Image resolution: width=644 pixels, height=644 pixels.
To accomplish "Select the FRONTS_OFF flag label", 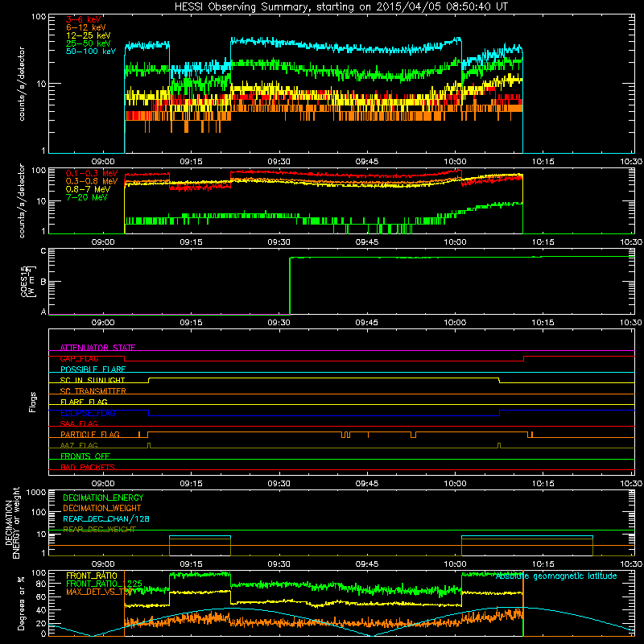I will click(x=85, y=456).
